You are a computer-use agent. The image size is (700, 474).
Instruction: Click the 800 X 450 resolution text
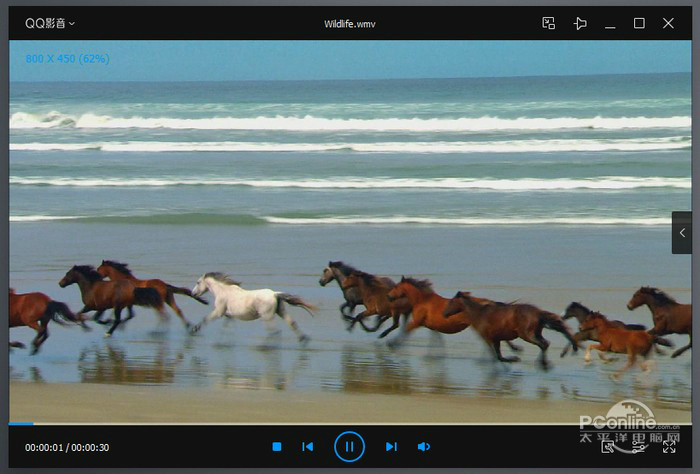click(x=67, y=59)
